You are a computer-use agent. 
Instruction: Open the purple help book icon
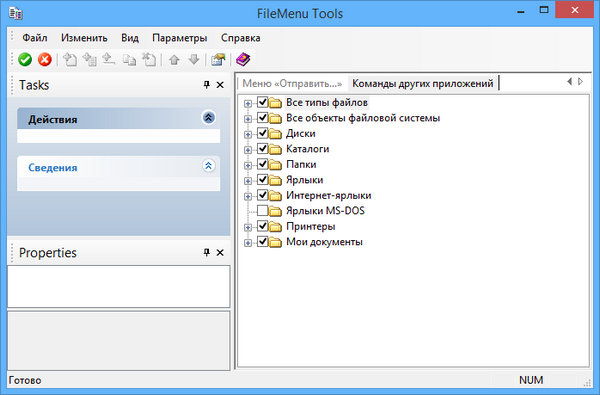[243, 59]
